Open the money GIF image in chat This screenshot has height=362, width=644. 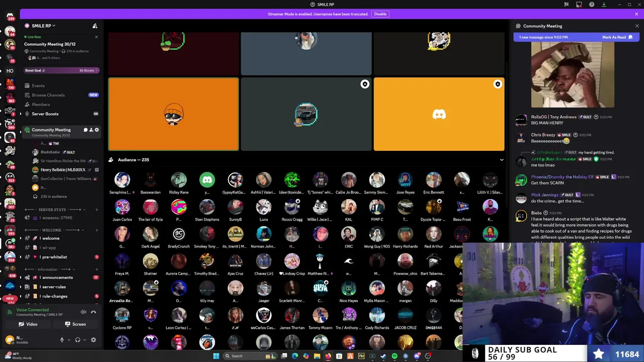point(573,75)
